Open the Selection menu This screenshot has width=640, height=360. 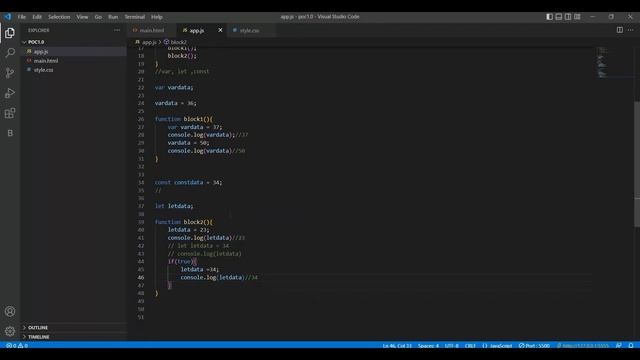[x=59, y=17]
